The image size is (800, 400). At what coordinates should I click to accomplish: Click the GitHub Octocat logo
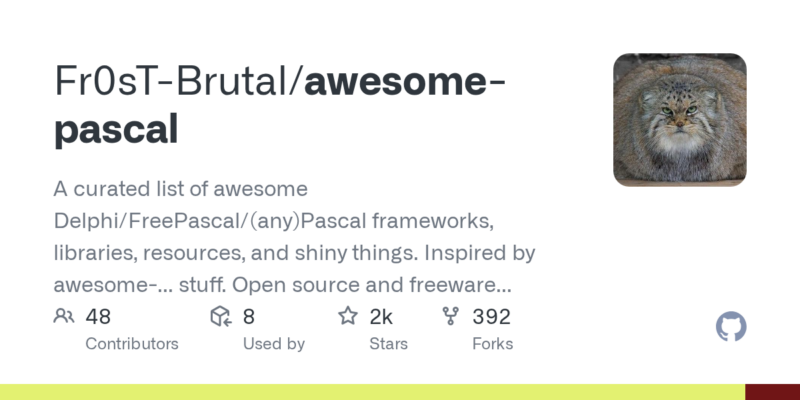click(732, 327)
